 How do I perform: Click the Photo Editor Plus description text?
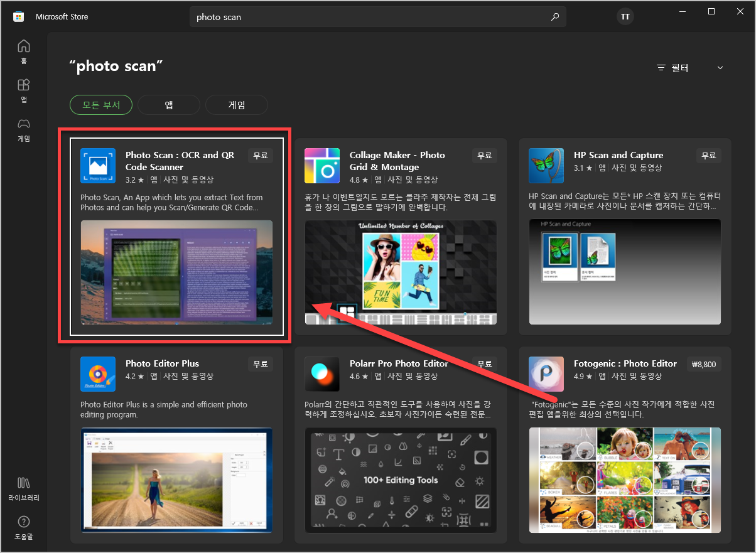pos(164,410)
